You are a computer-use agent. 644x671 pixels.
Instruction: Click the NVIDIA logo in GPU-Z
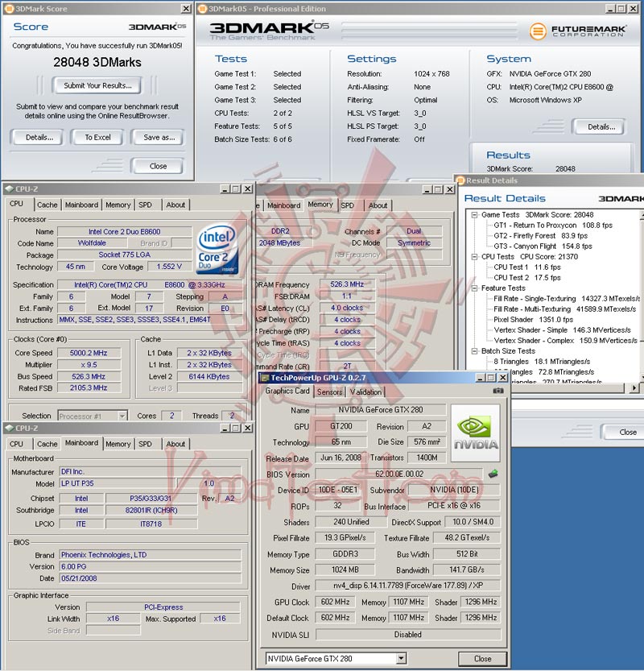click(x=476, y=433)
